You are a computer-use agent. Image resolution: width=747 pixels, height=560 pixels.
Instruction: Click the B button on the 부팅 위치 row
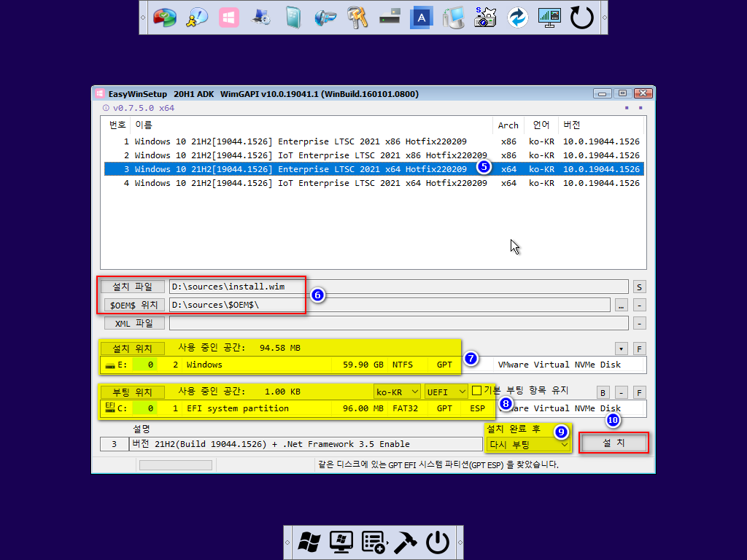(603, 393)
